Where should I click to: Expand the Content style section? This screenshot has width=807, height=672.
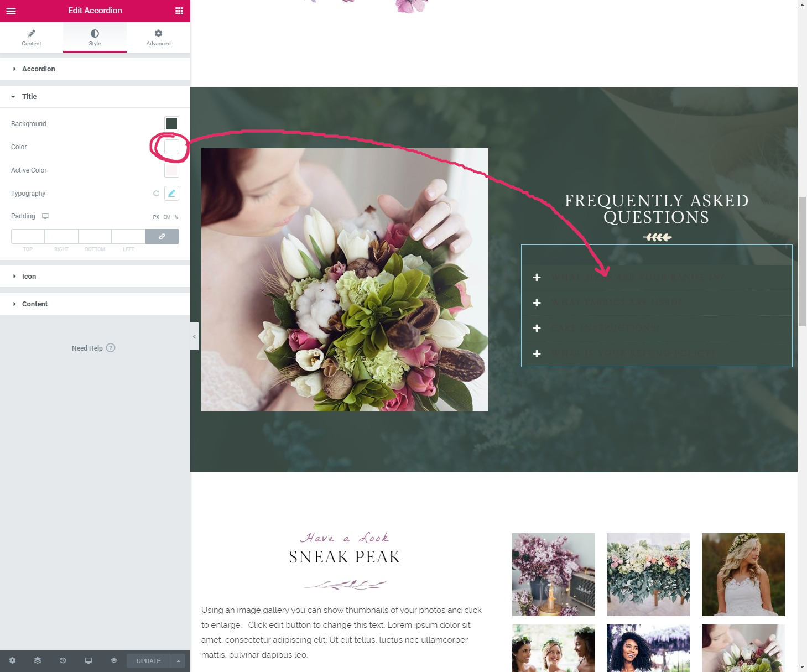95,304
